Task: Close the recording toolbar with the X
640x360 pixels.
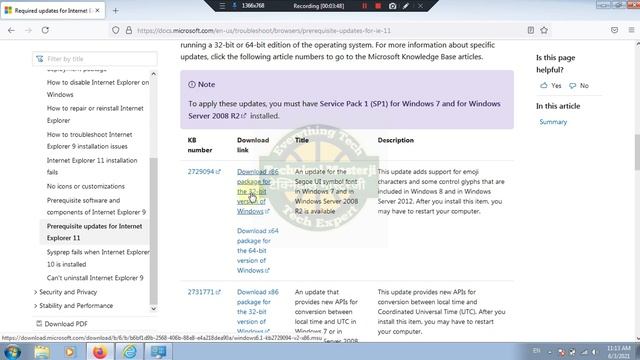Action: [420, 6]
